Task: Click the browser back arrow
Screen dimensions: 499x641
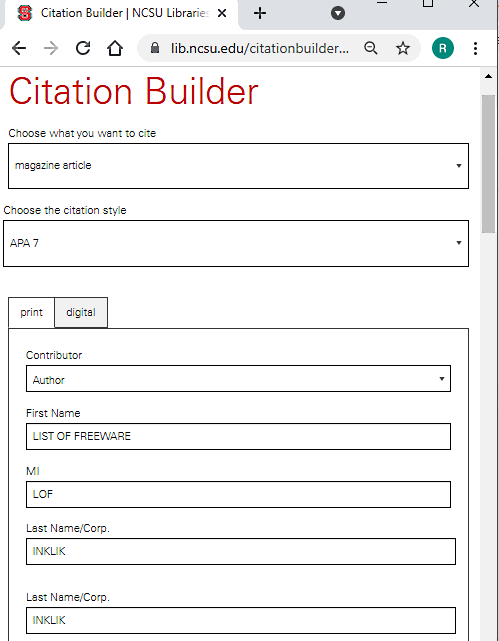Action: click(19, 48)
